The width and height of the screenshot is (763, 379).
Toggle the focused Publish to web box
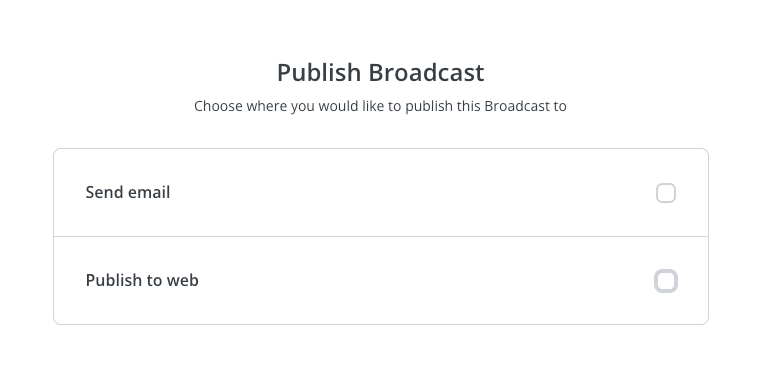(x=666, y=281)
